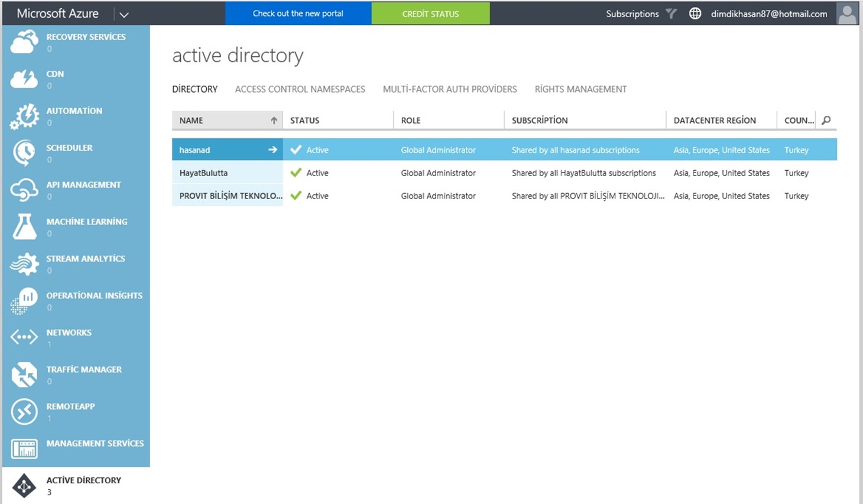The image size is (863, 504).
Task: Click Global Administrator in HayatBulutta row
Action: click(438, 173)
